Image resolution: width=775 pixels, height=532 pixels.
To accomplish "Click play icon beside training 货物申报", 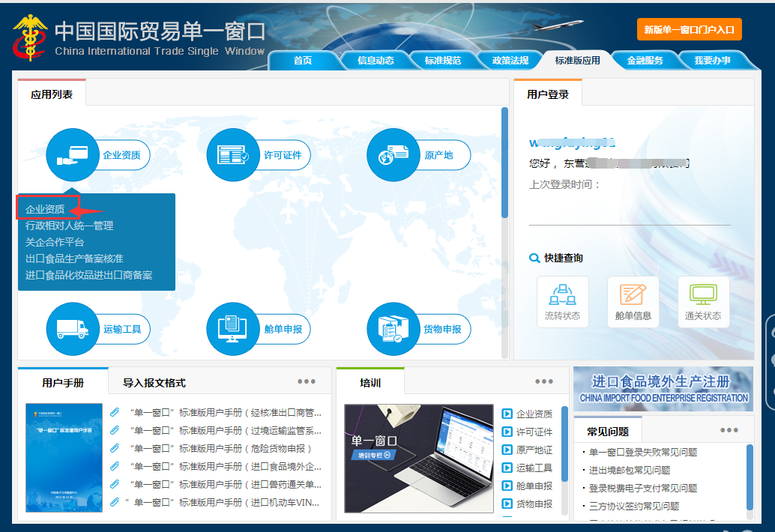I will pyautogui.click(x=507, y=504).
